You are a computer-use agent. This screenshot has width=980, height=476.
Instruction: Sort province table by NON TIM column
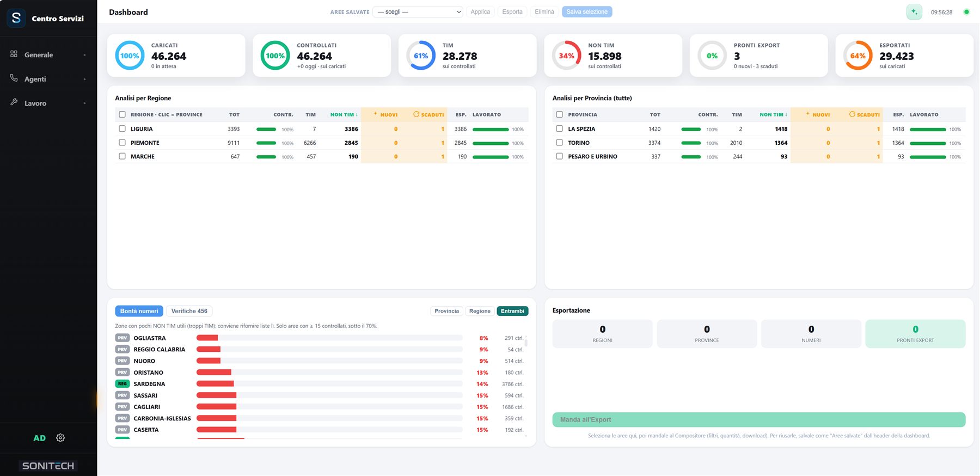774,114
